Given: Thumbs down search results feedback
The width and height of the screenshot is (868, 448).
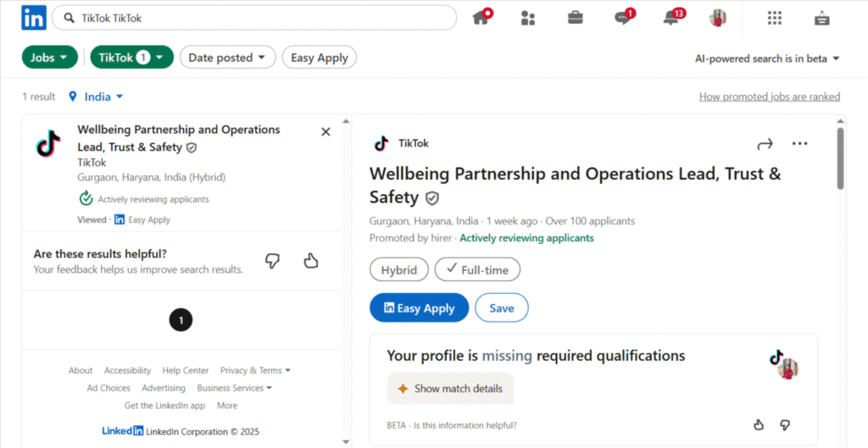Looking at the screenshot, I should (x=272, y=261).
